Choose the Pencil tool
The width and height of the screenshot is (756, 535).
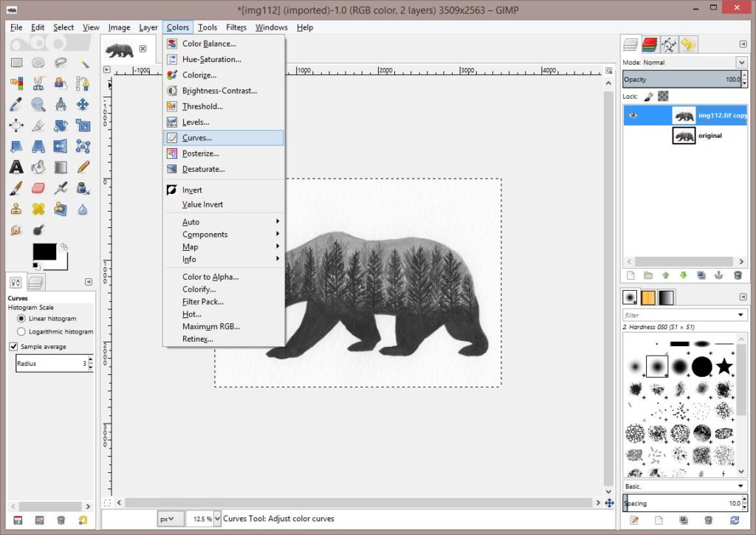point(83,167)
